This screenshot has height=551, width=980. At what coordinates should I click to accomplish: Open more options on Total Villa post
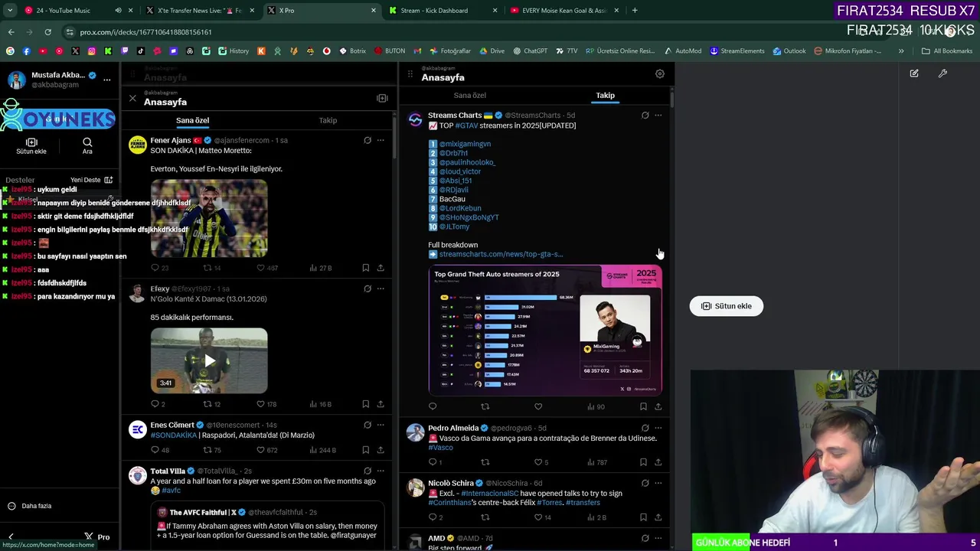click(x=381, y=471)
